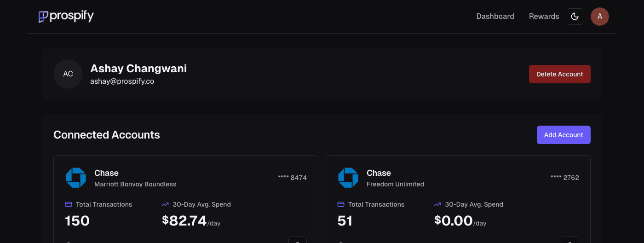Click the masked card number ending 8474
The height and width of the screenshot is (243, 644).
[293, 178]
